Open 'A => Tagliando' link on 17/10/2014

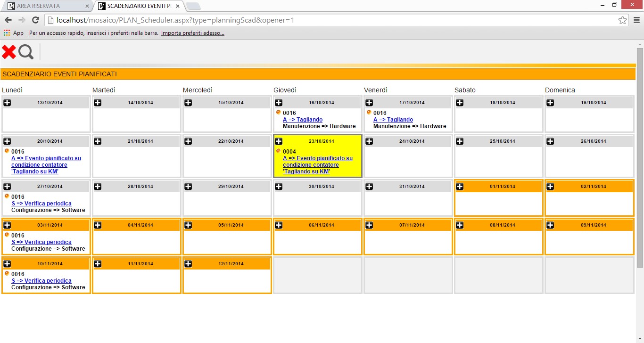tap(393, 120)
